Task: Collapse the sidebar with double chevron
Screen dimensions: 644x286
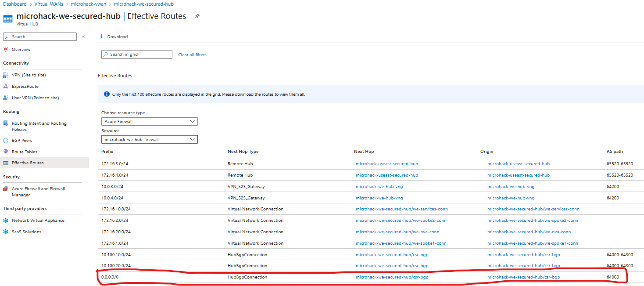Action: [83, 37]
